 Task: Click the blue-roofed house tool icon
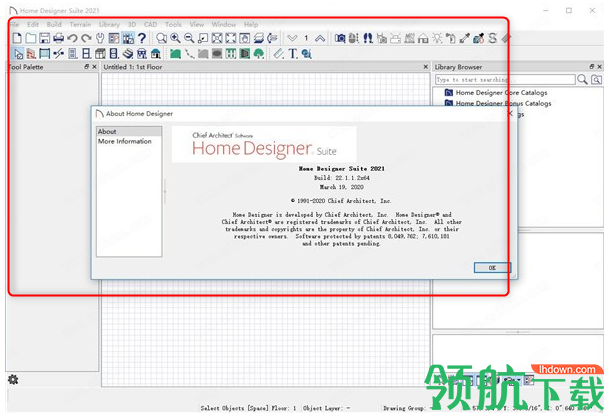(x=156, y=54)
